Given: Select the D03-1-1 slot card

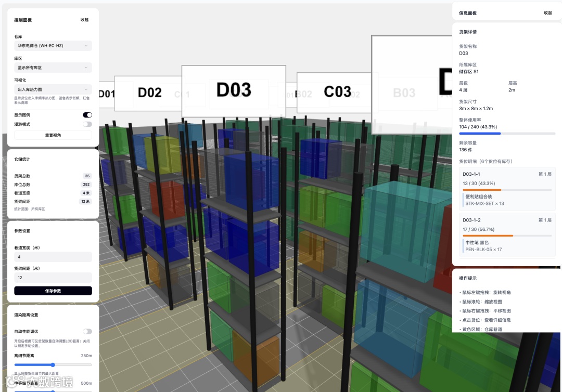Looking at the screenshot, I should pos(507,189).
